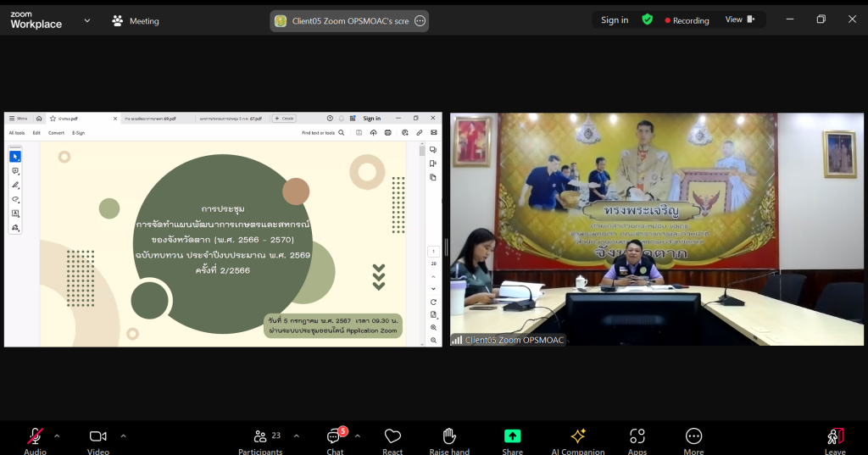Leave the meeting
868x455 pixels.
pos(835,441)
